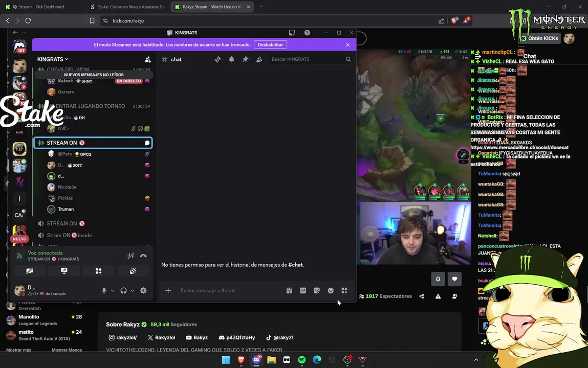
Task: Toggle headphones deafen in Discord user panel
Action: click(x=123, y=290)
